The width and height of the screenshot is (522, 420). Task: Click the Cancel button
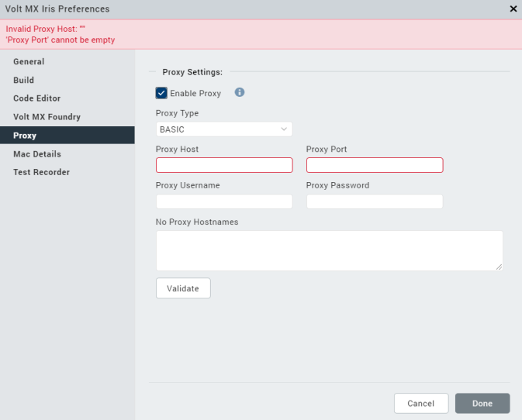(x=420, y=404)
